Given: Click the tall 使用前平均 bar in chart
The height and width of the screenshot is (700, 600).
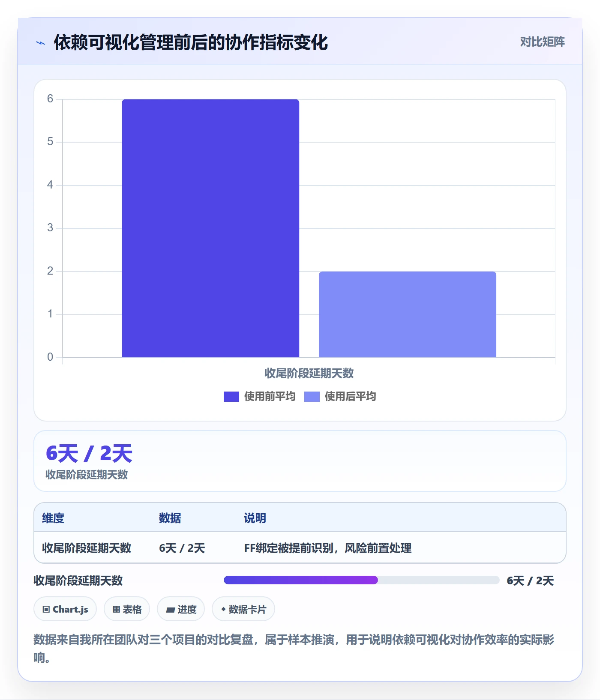Looking at the screenshot, I should point(210,228).
